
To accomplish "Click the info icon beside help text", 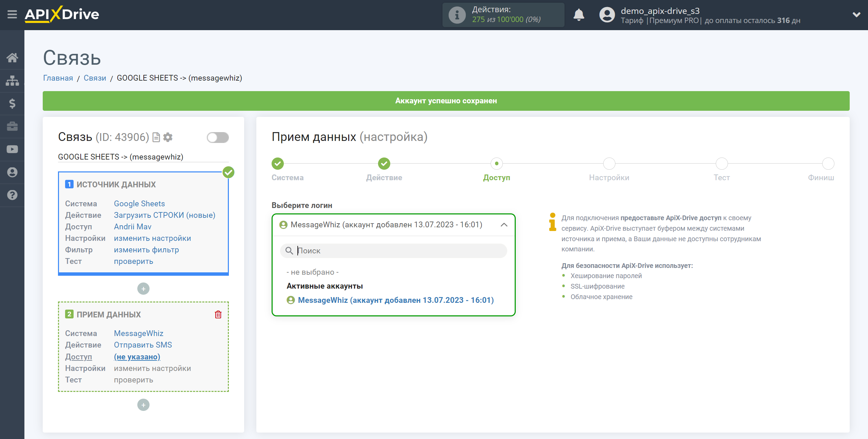I will [x=553, y=222].
